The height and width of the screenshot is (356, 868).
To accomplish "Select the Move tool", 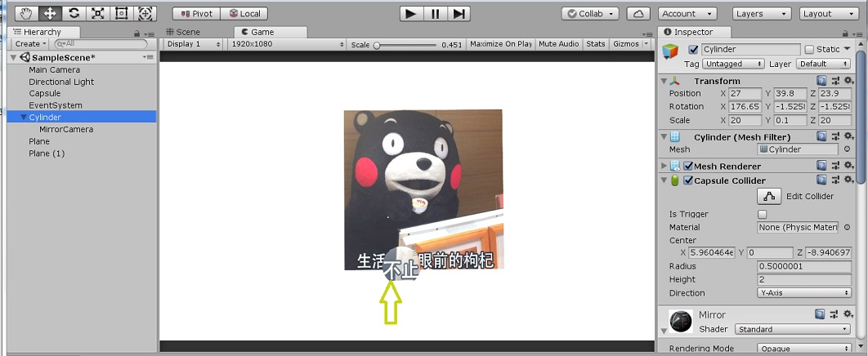I will point(50,13).
